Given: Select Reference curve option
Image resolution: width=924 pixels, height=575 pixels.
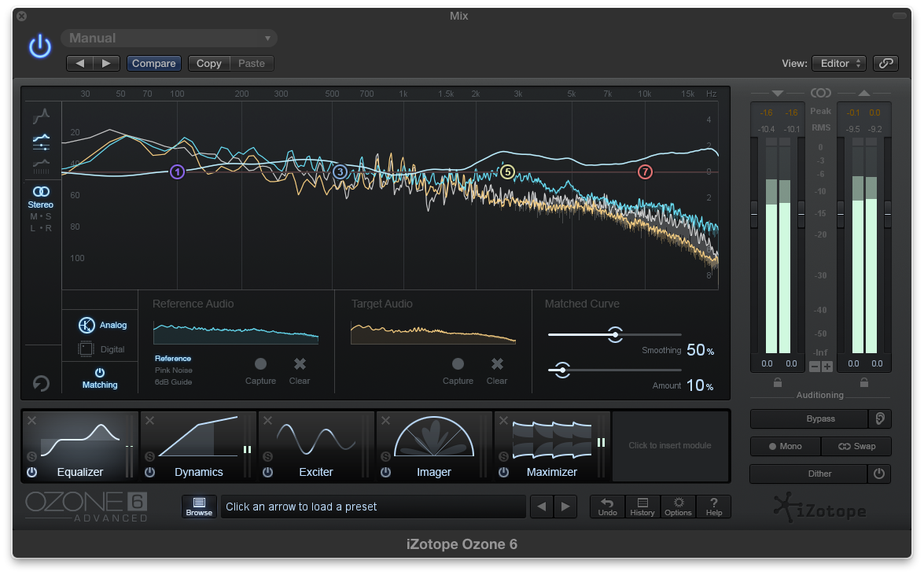Looking at the screenshot, I should click(x=173, y=359).
